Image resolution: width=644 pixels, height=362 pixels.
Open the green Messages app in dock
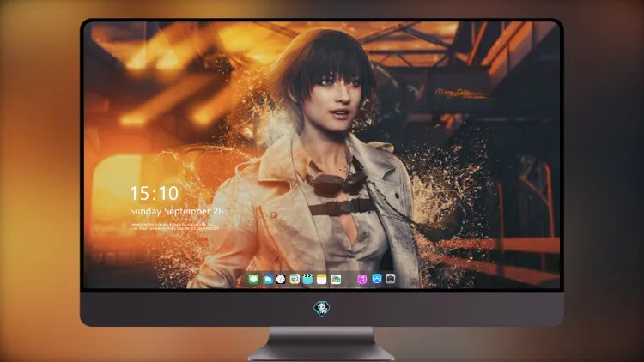(253, 279)
